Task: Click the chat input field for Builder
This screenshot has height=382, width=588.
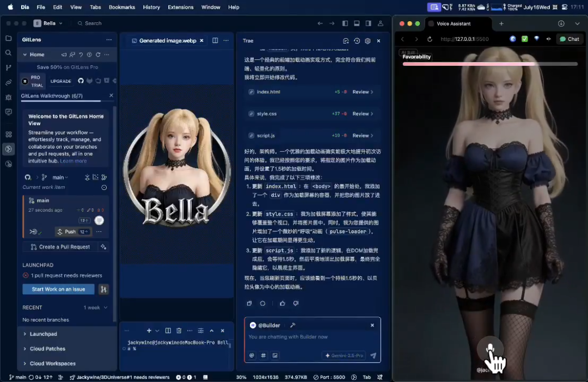Action: 312,337
